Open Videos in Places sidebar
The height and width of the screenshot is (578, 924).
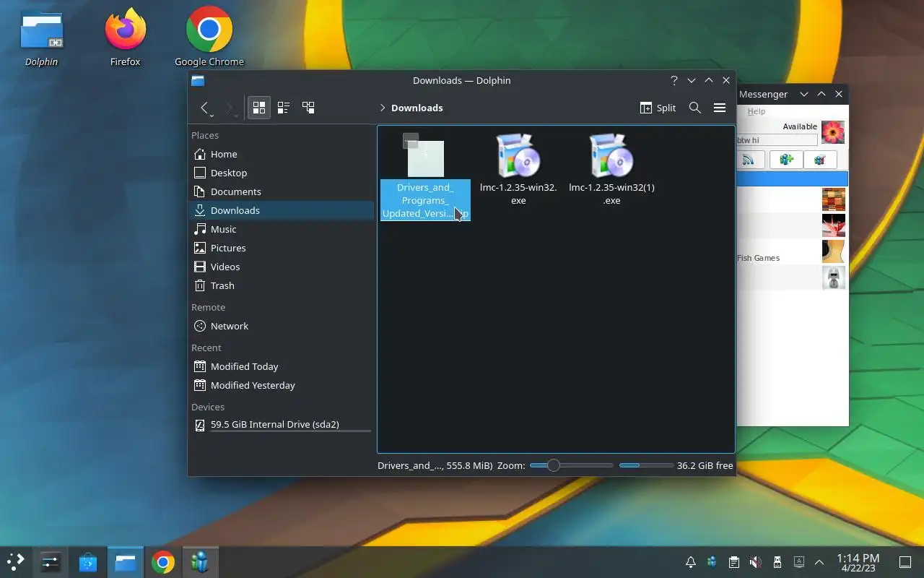tap(282, 267)
